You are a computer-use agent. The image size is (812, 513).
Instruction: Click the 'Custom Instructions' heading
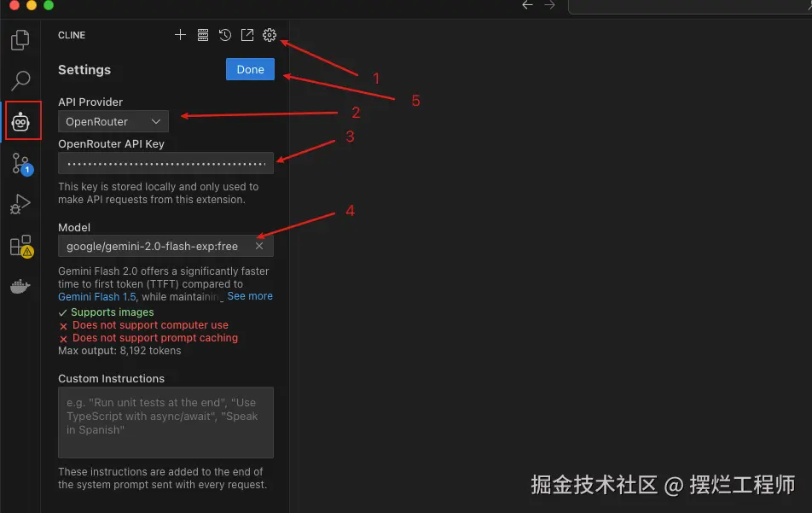(x=112, y=379)
